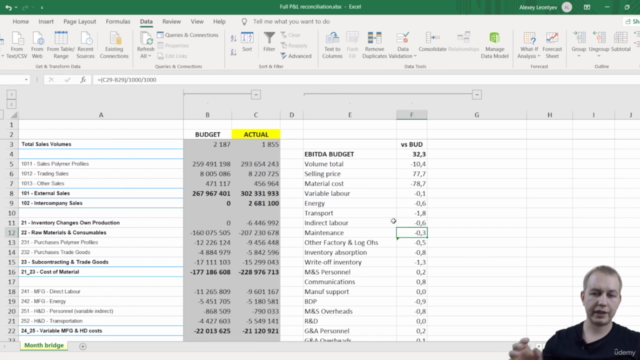Select column F header
640x360 pixels.
pos(411,115)
